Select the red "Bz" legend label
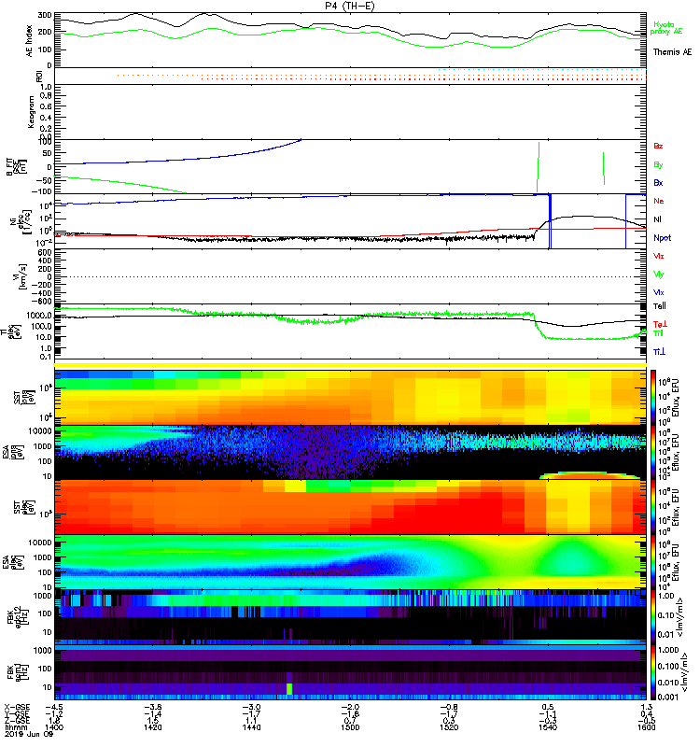The width and height of the screenshot is (700, 747). pyautogui.click(x=658, y=146)
